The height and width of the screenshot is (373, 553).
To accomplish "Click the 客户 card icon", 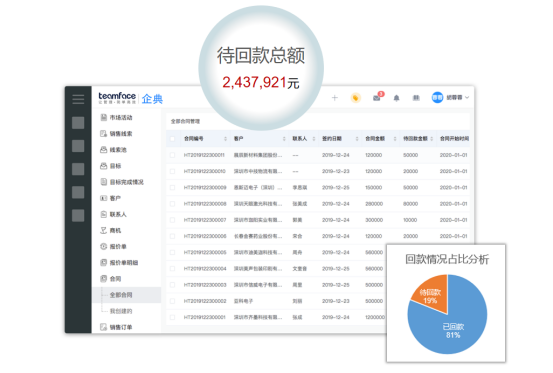I will [103, 198].
